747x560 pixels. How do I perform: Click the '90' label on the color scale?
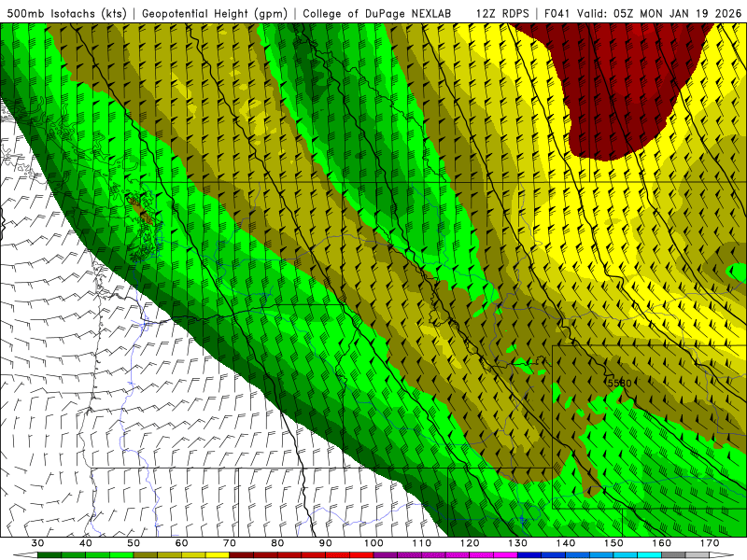[x=325, y=543]
